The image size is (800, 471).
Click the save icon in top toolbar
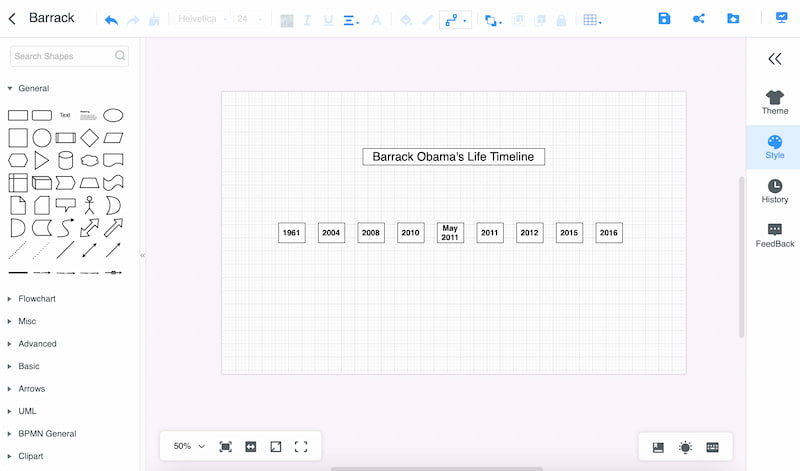pos(665,19)
